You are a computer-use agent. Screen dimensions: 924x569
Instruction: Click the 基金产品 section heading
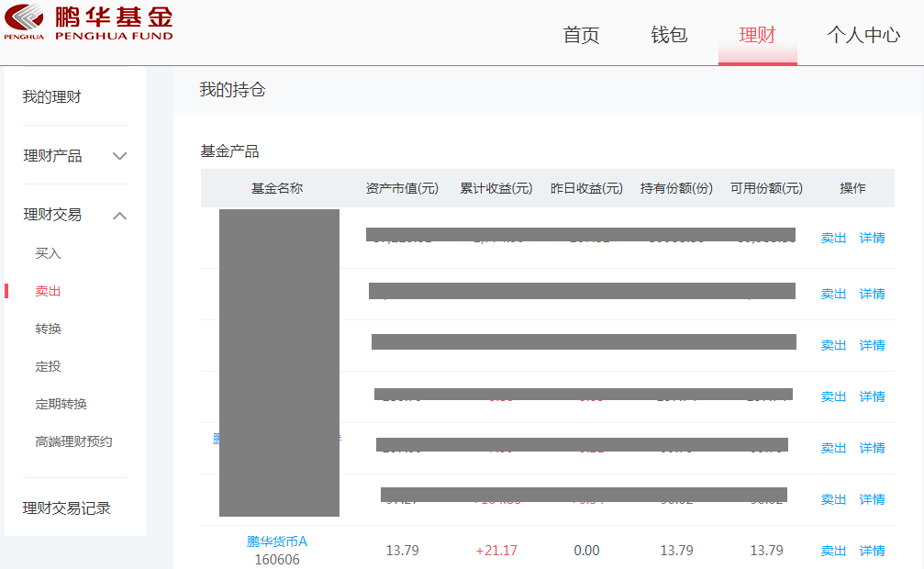click(x=229, y=151)
